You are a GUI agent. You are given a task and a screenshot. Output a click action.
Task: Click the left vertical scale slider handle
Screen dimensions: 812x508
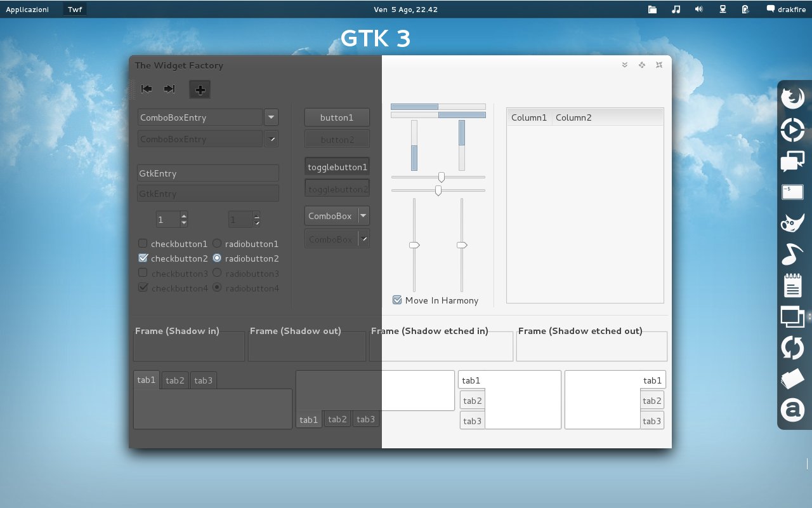(414, 244)
